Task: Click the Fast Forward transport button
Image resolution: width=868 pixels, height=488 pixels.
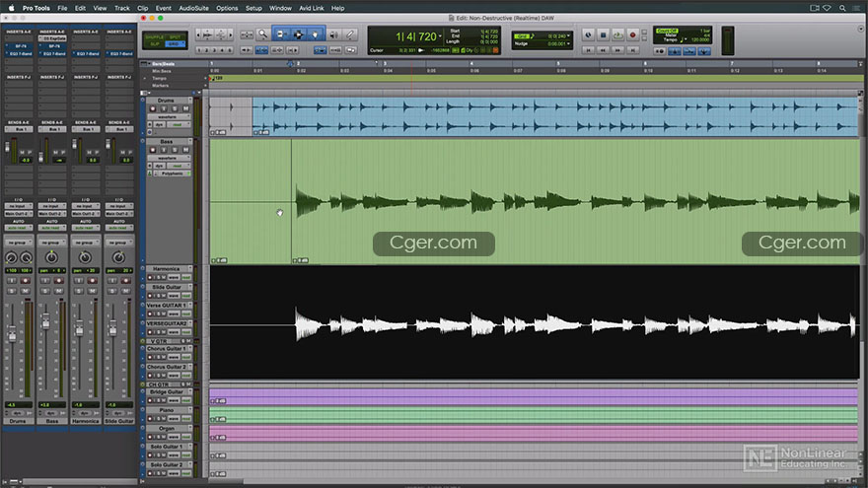Action: pos(617,50)
